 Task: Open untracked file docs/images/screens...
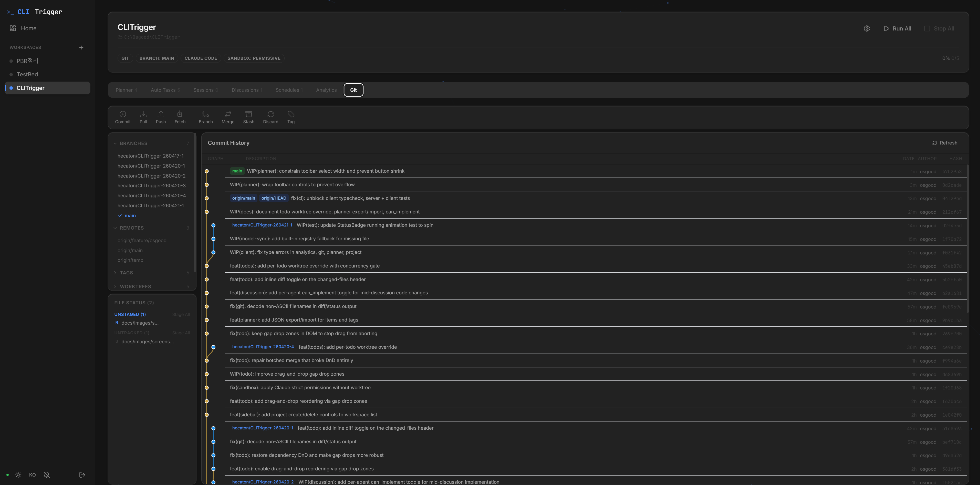click(x=152, y=342)
